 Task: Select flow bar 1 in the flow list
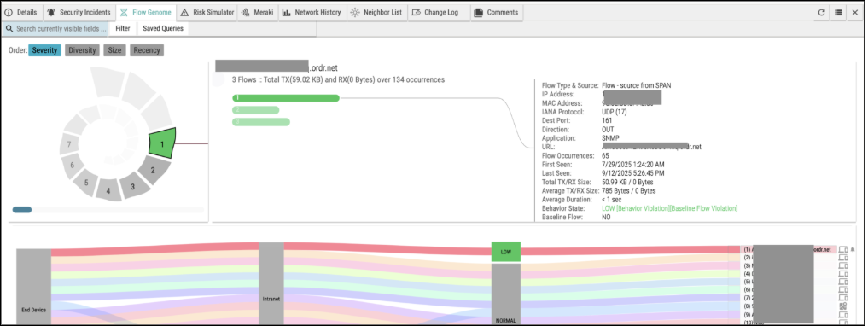[x=286, y=98]
